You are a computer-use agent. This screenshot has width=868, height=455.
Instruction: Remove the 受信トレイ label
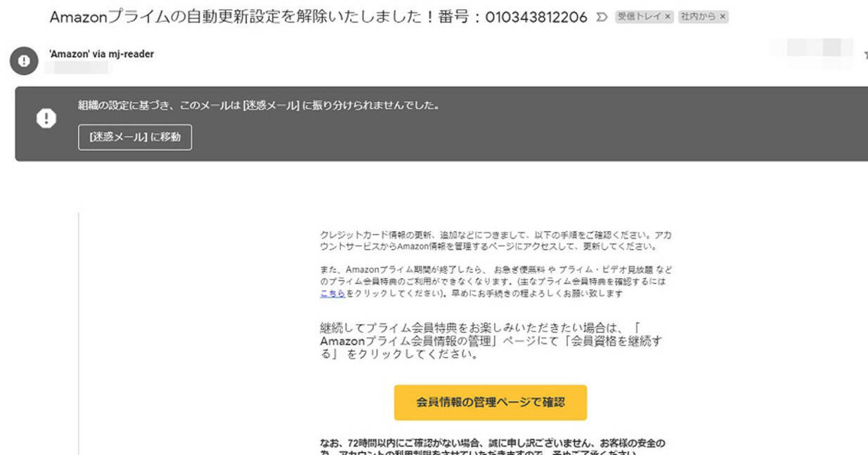tap(668, 17)
